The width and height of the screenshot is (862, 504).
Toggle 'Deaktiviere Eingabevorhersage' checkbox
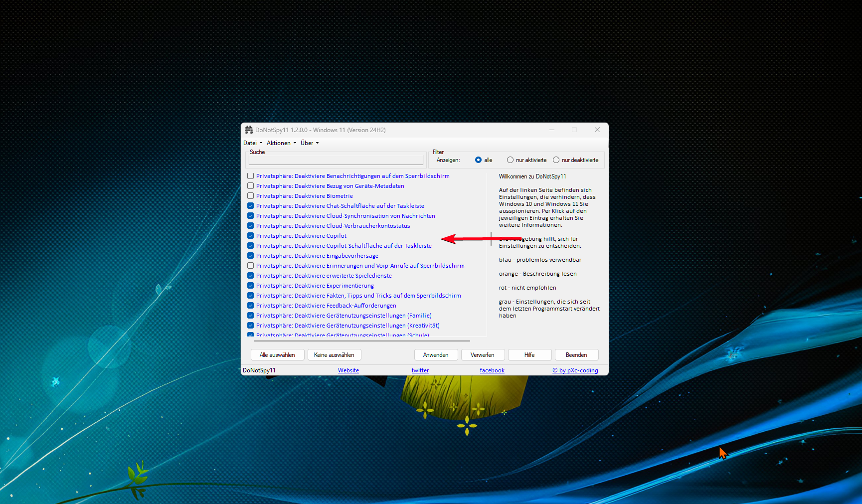tap(251, 256)
